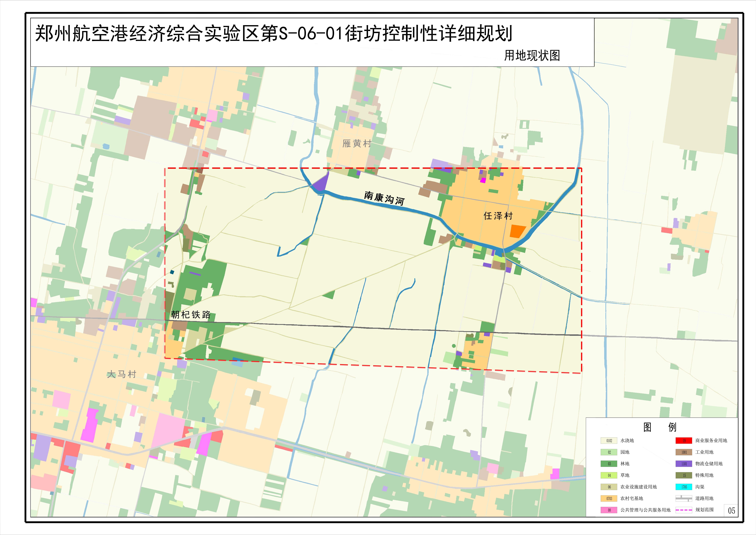The width and height of the screenshot is (756, 535).
Task: Click the legend label 公共管理与公共服务用地
Action: (645, 510)
